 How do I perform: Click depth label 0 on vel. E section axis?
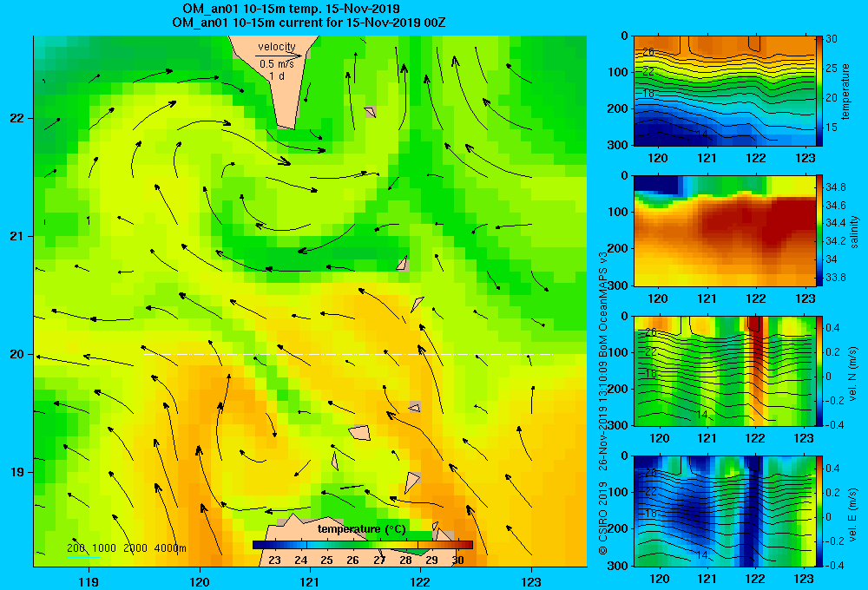tap(624, 456)
